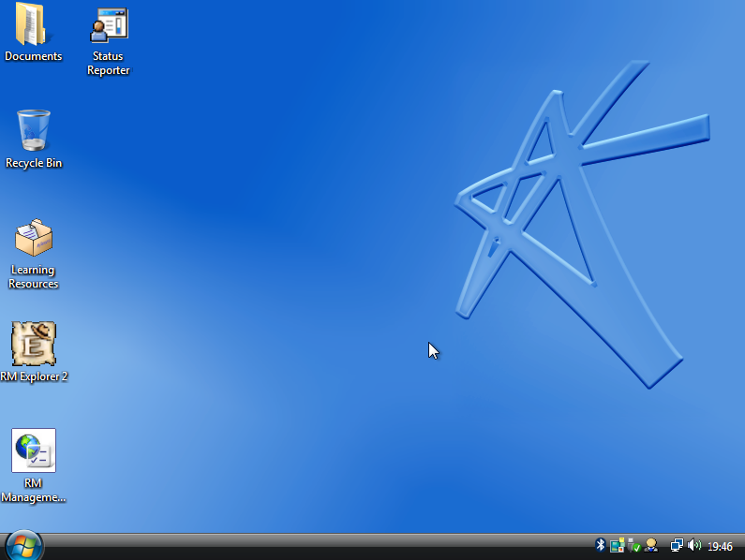Open the Windows Start orb
745x560 pixels.
23,545
